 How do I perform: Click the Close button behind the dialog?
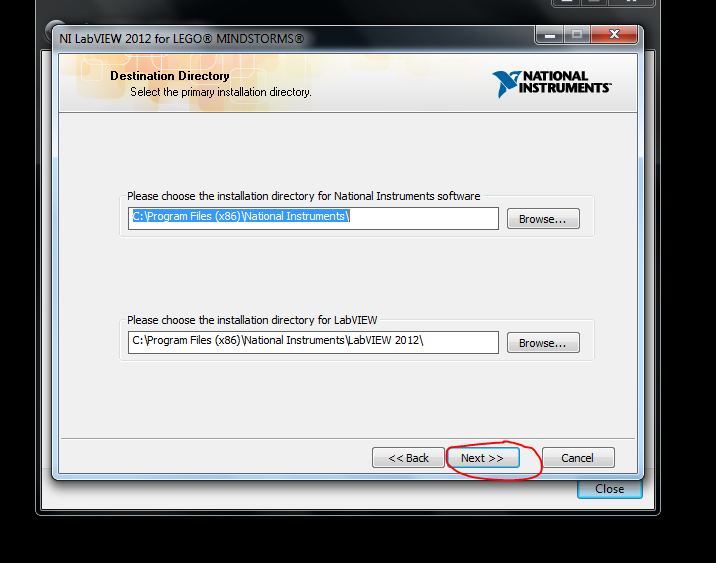610,489
